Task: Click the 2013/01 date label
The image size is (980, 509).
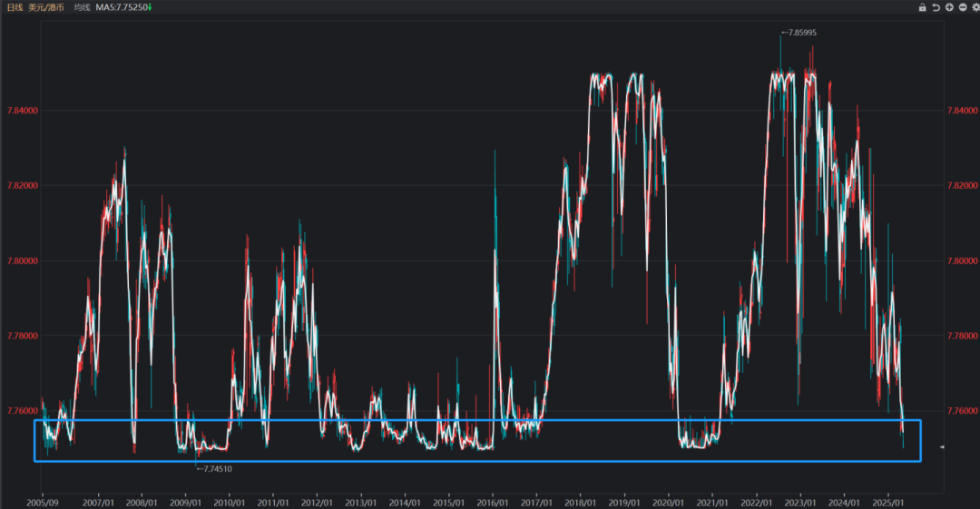Action: pos(360,503)
